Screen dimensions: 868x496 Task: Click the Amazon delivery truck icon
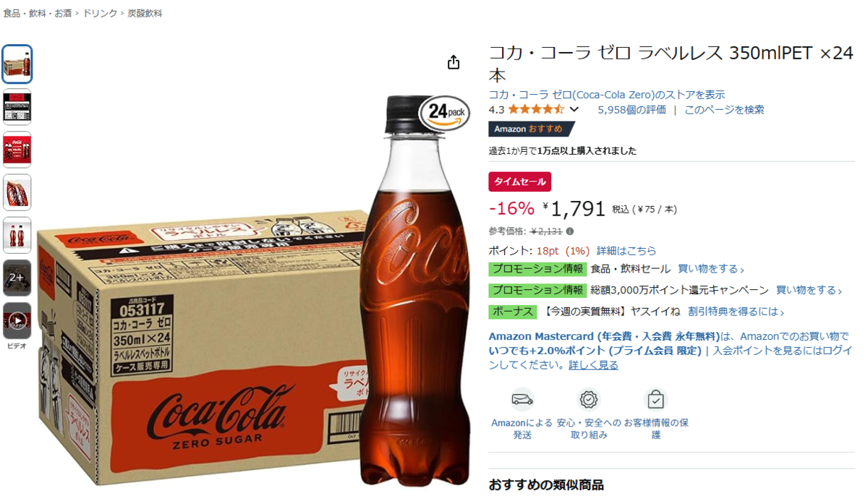(522, 399)
